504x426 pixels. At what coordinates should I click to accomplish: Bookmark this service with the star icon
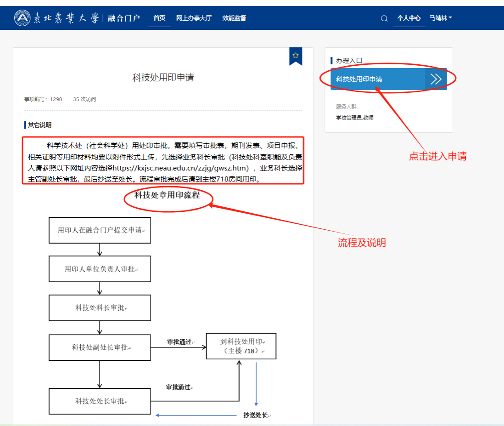coord(296,55)
